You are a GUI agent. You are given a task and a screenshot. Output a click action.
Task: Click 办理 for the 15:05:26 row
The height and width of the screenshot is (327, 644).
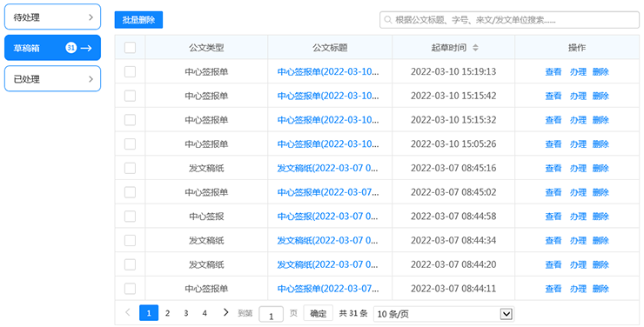pos(578,144)
